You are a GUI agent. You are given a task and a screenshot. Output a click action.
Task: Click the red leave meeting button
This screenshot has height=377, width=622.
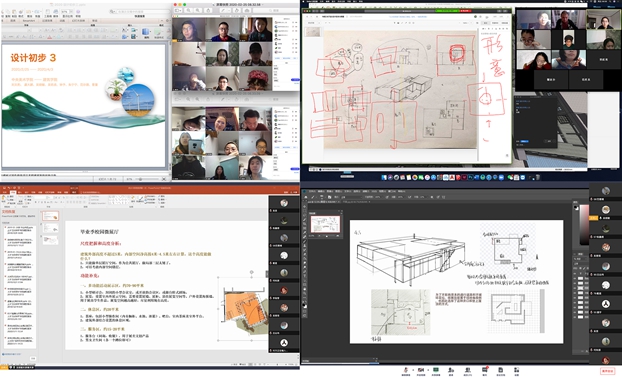pyautogui.click(x=607, y=371)
